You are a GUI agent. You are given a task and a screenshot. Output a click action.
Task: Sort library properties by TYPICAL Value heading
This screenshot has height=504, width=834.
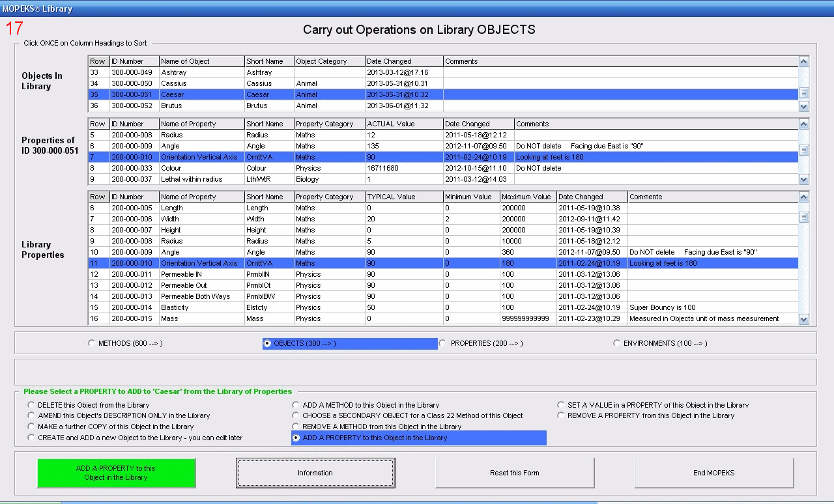coord(404,197)
